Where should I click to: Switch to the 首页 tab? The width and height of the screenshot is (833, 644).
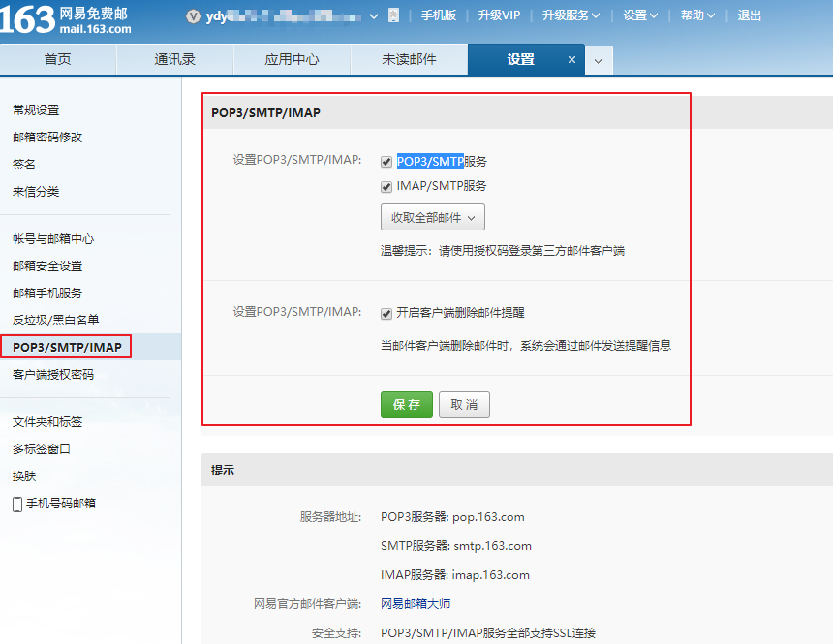coord(58,59)
